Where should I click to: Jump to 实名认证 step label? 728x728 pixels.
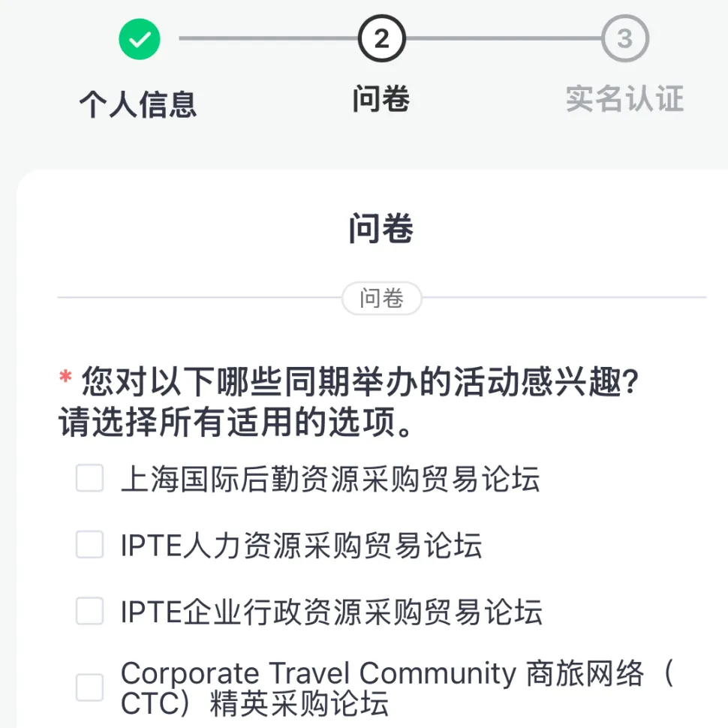[625, 99]
